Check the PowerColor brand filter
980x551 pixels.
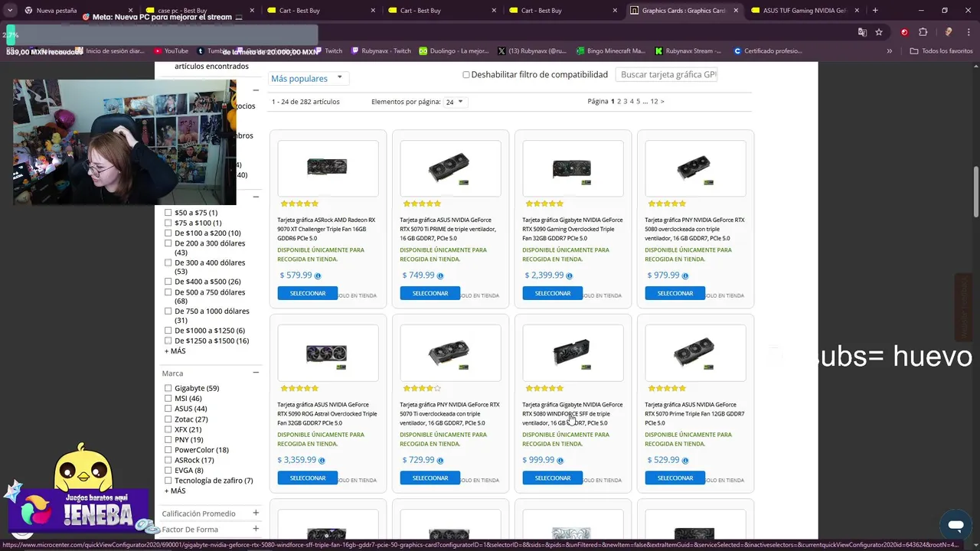point(168,450)
